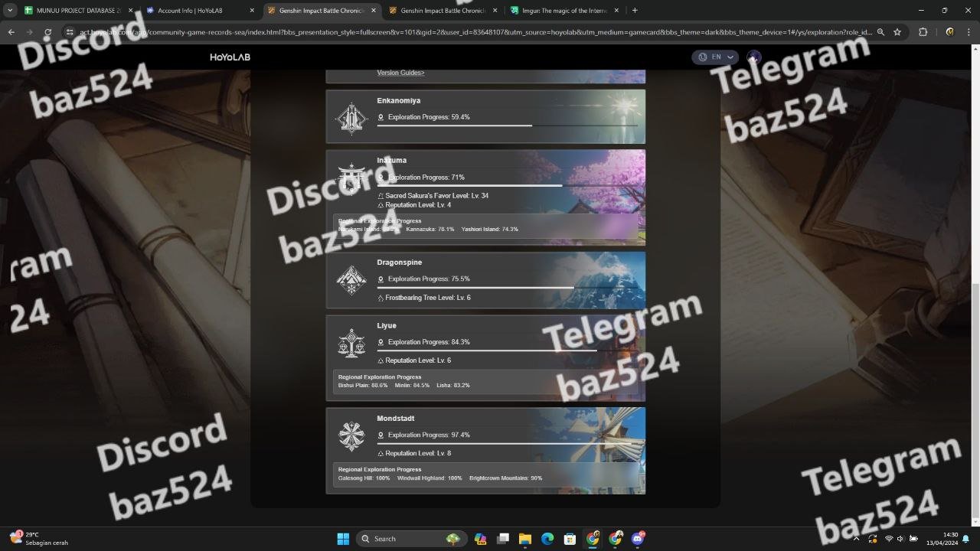Open the user avatar profile menu
Screen dimensions: 980x551
754,57
